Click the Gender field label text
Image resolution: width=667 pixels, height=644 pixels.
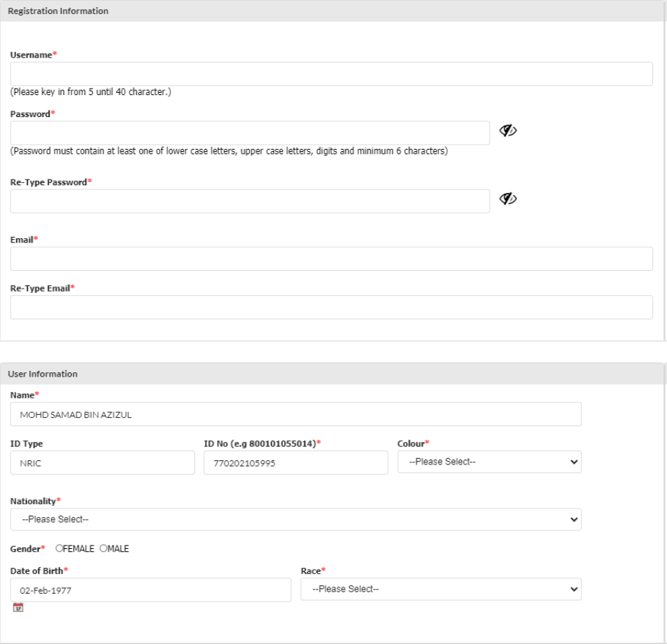pyautogui.click(x=28, y=548)
